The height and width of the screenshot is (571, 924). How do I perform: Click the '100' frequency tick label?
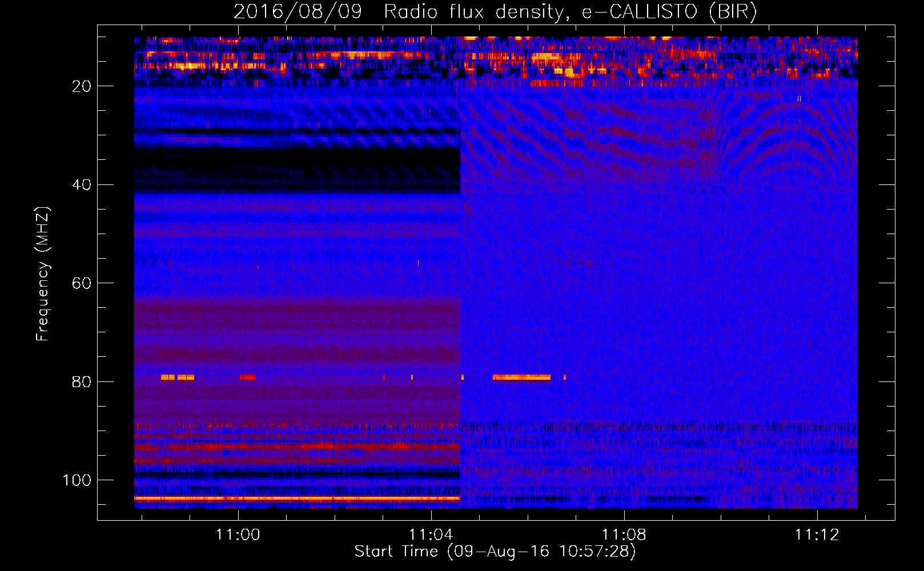coord(77,480)
